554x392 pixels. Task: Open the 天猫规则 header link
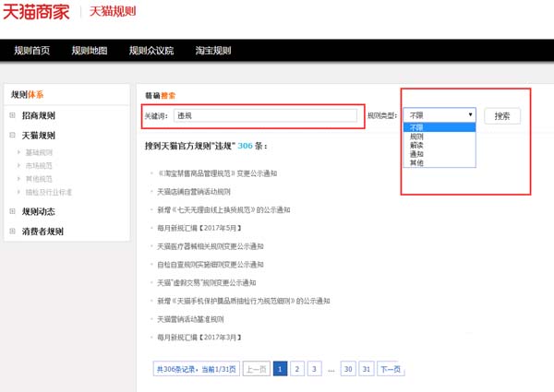(x=113, y=11)
